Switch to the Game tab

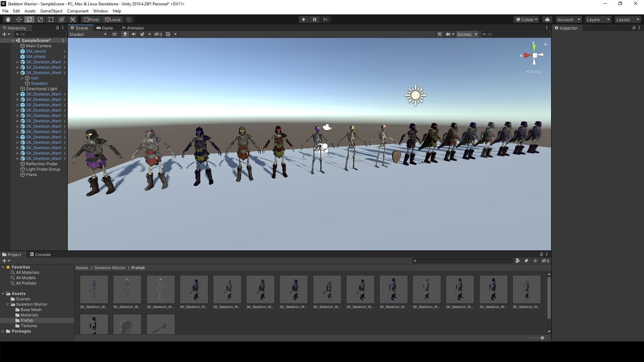click(x=104, y=28)
